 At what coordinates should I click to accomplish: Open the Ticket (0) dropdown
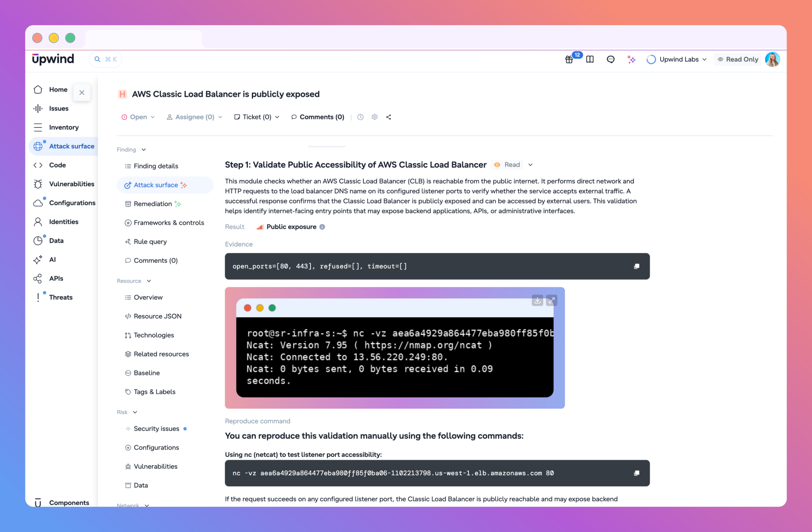tap(257, 117)
